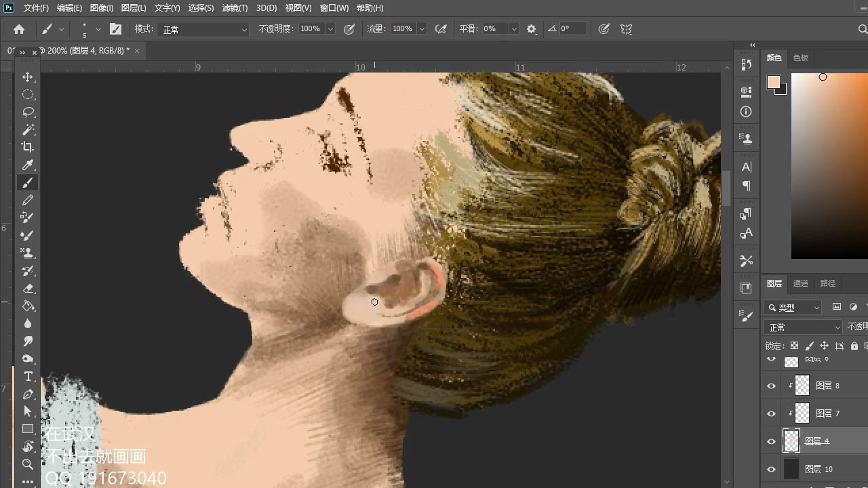The image size is (868, 488).
Task: Click the foreground color swatch
Action: [772, 82]
